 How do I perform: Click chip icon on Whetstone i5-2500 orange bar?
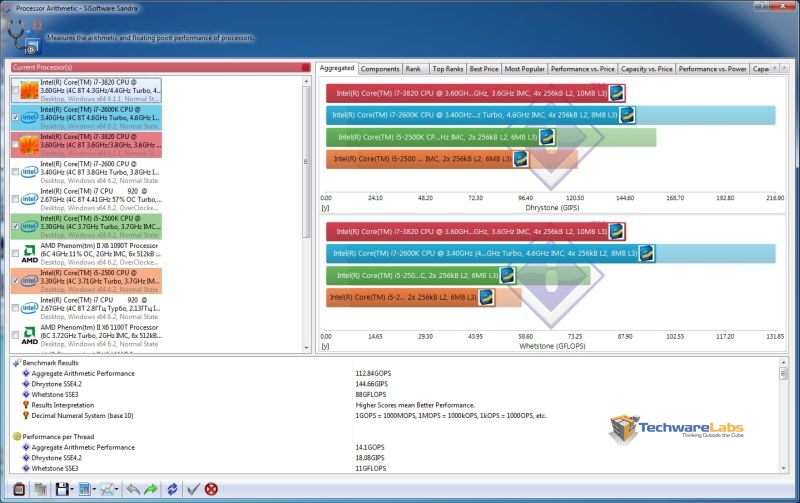pyautogui.click(x=486, y=297)
